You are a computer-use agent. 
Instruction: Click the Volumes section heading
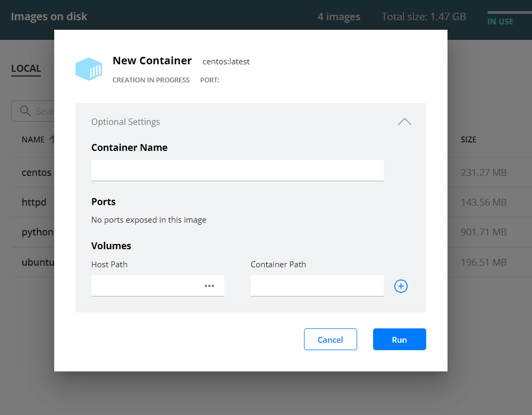pyautogui.click(x=111, y=245)
